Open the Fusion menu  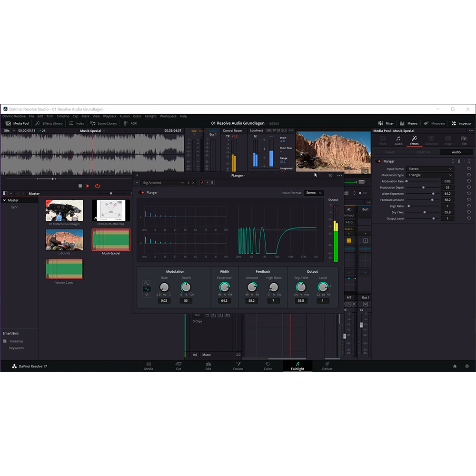tap(124, 116)
